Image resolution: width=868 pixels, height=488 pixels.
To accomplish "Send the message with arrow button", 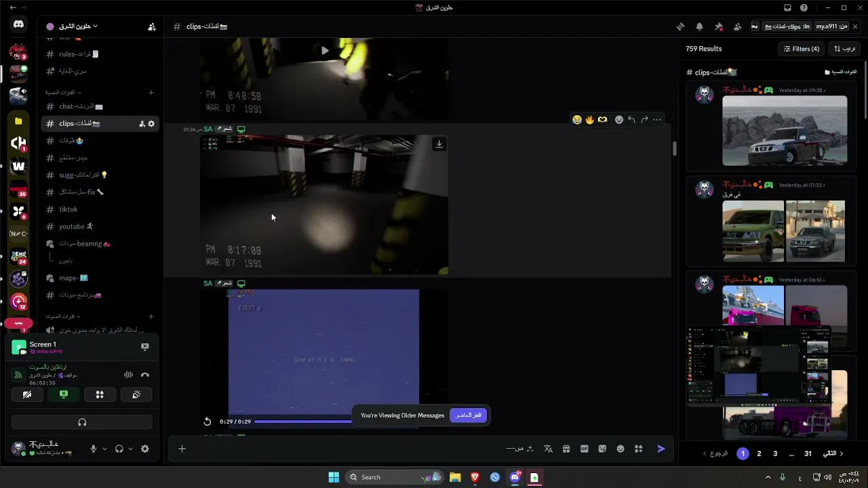I will click(661, 449).
